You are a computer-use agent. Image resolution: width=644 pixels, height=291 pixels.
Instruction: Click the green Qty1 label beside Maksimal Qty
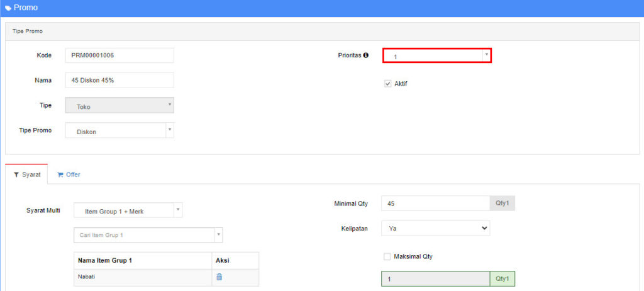(x=502, y=279)
